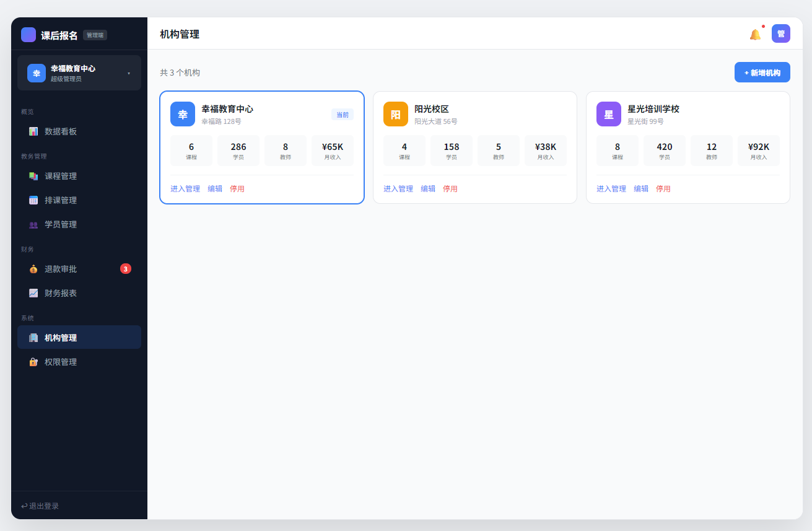Click the 学员管理 people icon
Screen dimensions: 812x531
pyautogui.click(x=33, y=224)
